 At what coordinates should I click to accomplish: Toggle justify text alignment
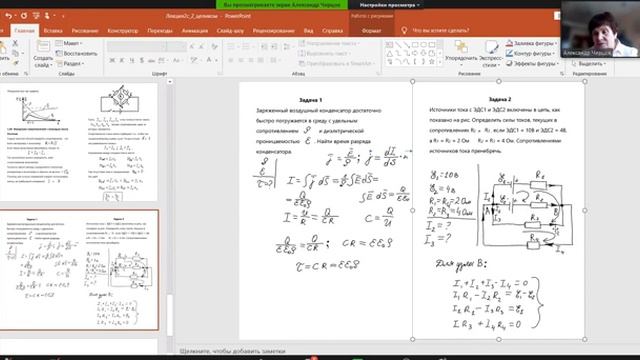click(260, 60)
